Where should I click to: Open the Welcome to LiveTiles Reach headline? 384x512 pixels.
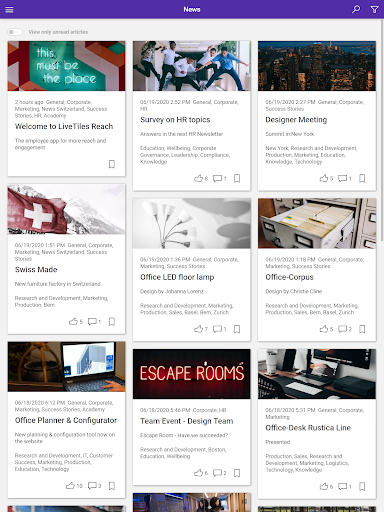[x=64, y=126]
